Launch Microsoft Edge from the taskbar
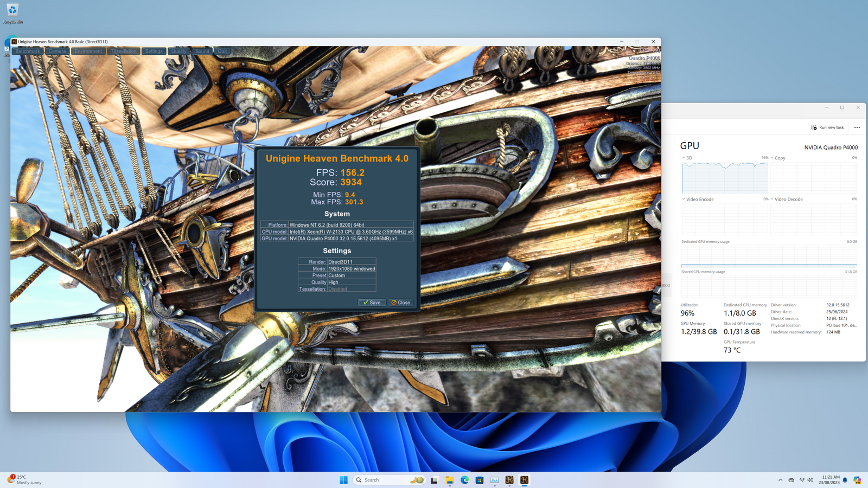Image resolution: width=868 pixels, height=488 pixels. click(x=465, y=480)
